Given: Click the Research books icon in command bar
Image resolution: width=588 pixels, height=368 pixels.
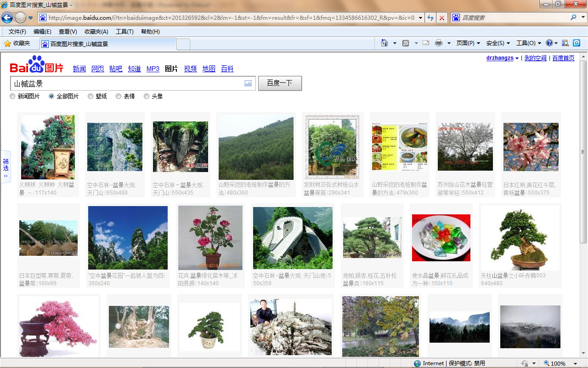Looking at the screenshot, I should 565,43.
